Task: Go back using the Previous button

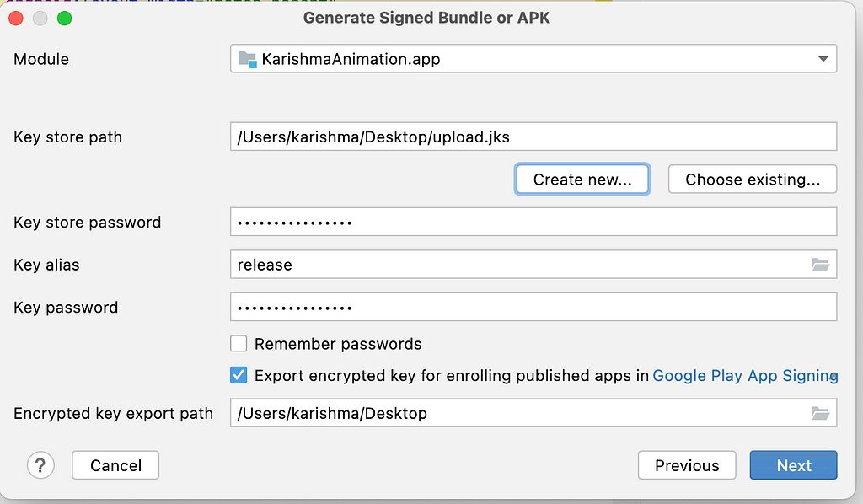Action: tap(687, 465)
